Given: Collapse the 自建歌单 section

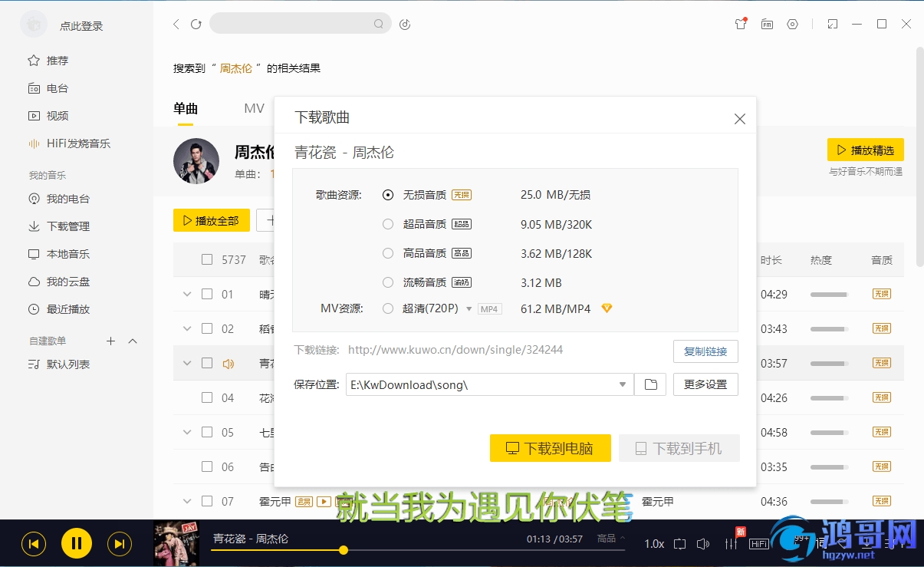Looking at the screenshot, I should [133, 341].
